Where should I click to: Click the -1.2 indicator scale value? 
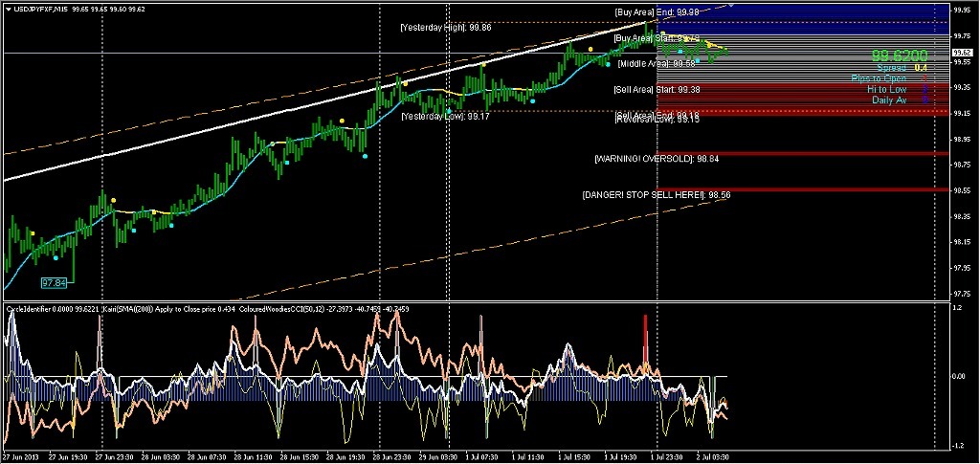coord(958,446)
